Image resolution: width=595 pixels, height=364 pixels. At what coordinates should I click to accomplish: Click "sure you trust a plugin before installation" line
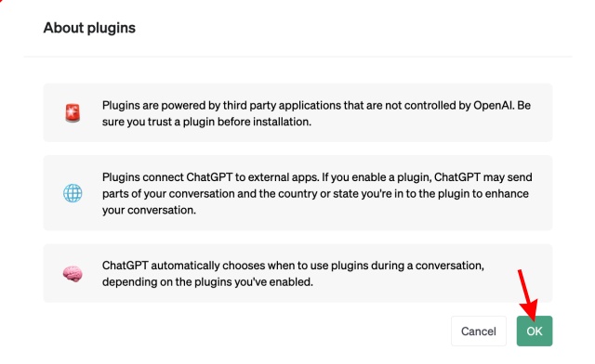(x=206, y=122)
